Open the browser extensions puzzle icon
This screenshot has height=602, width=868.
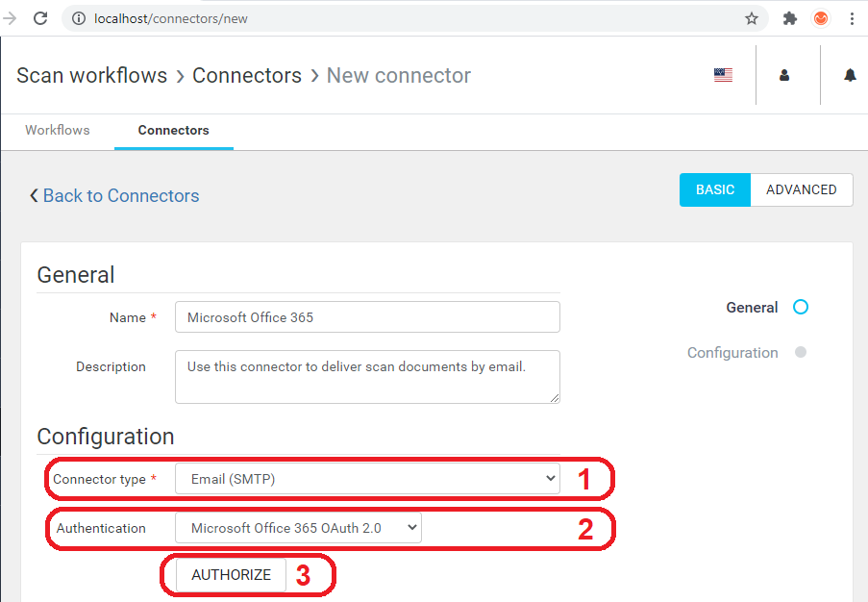point(790,18)
